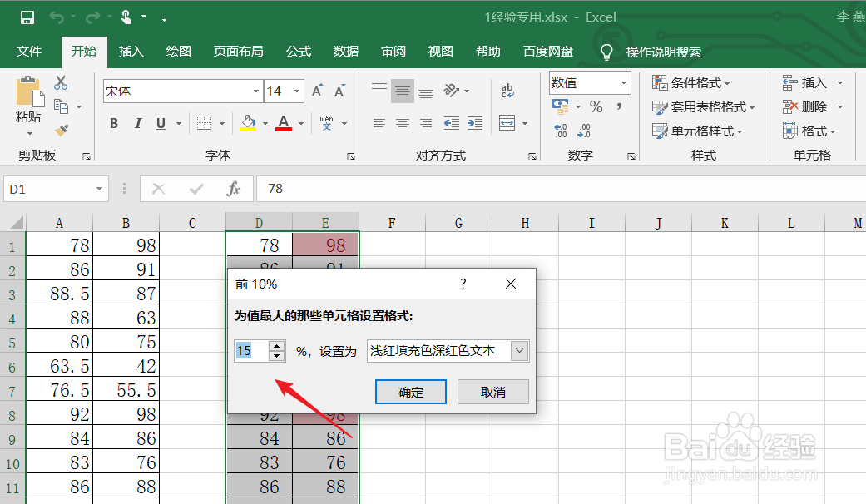Screen dimensions: 866x504
Task: Switch to the 审阅 tab
Action: coord(393,52)
